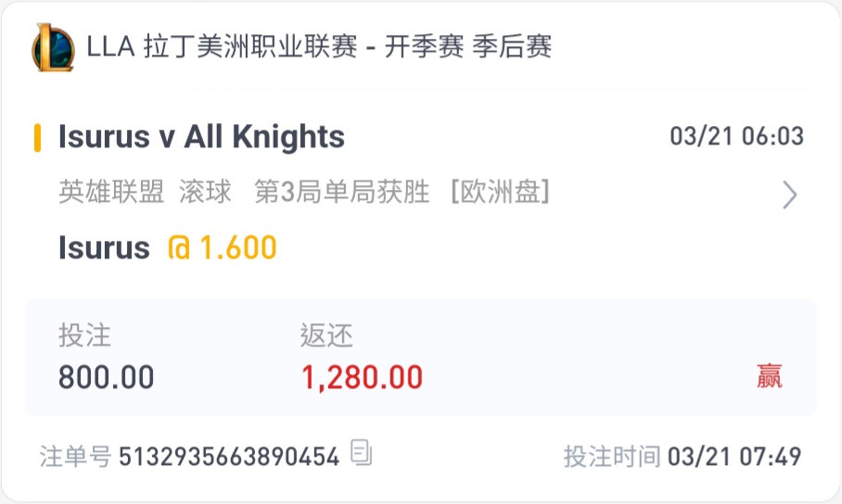Click the 滚球 in-play label
842x504 pixels.
pos(205,192)
